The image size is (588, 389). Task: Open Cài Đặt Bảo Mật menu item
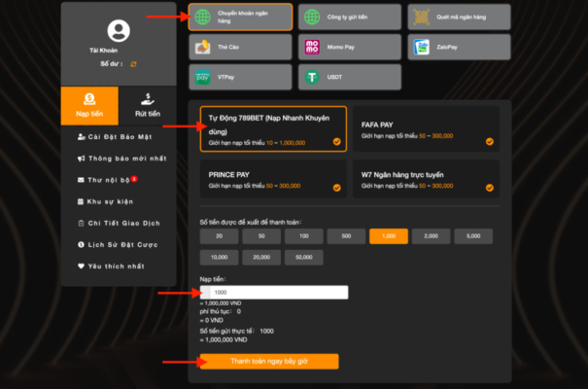pos(115,137)
